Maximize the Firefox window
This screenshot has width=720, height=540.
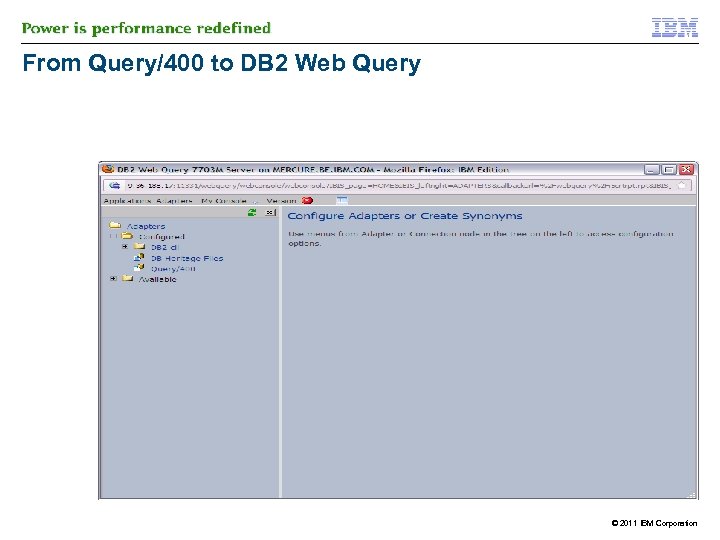pos(669,170)
